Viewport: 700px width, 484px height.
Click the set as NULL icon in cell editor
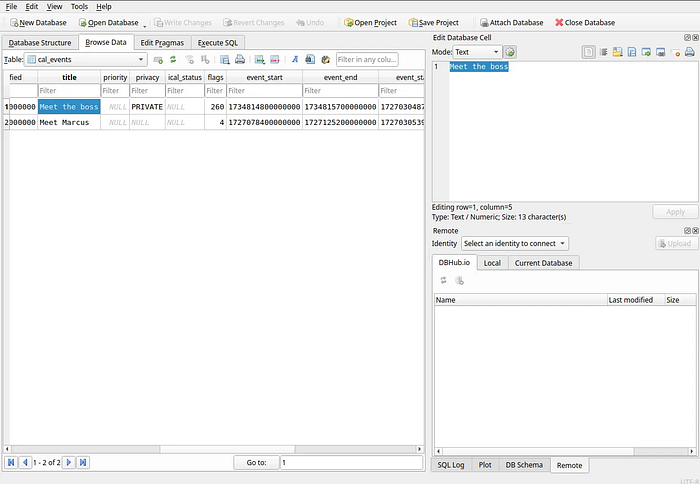675,52
